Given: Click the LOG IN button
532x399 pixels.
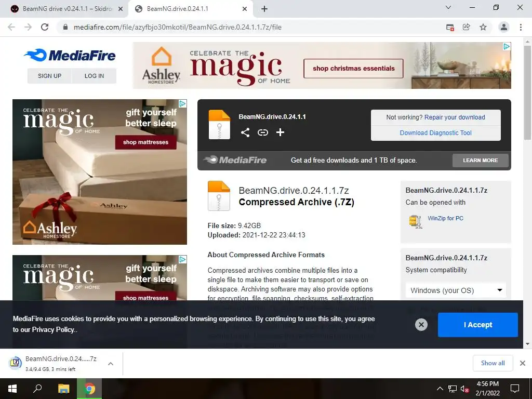Looking at the screenshot, I should [95, 76].
